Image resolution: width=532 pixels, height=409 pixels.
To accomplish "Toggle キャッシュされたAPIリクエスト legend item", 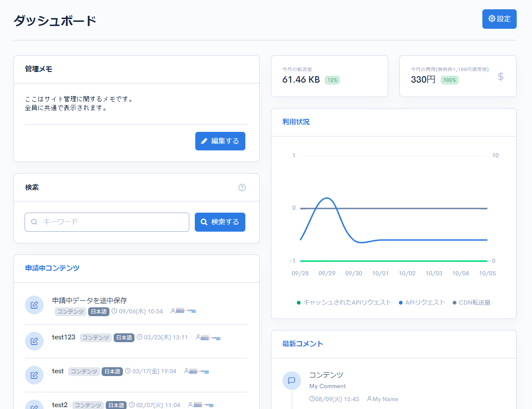I will [344, 302].
